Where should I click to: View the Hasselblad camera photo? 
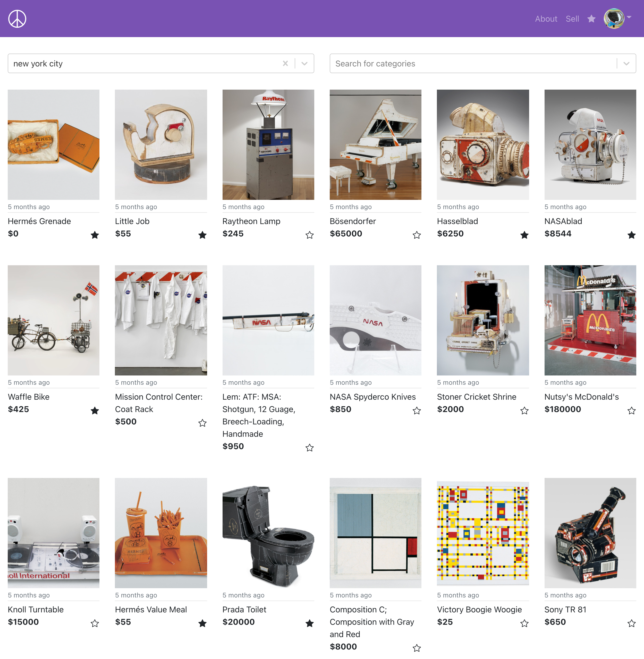483,144
